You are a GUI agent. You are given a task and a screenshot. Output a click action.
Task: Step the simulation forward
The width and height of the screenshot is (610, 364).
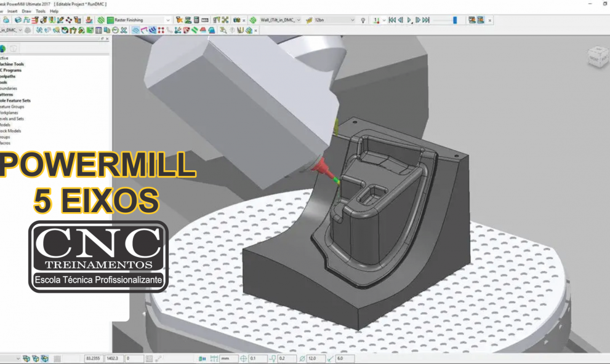click(x=418, y=20)
